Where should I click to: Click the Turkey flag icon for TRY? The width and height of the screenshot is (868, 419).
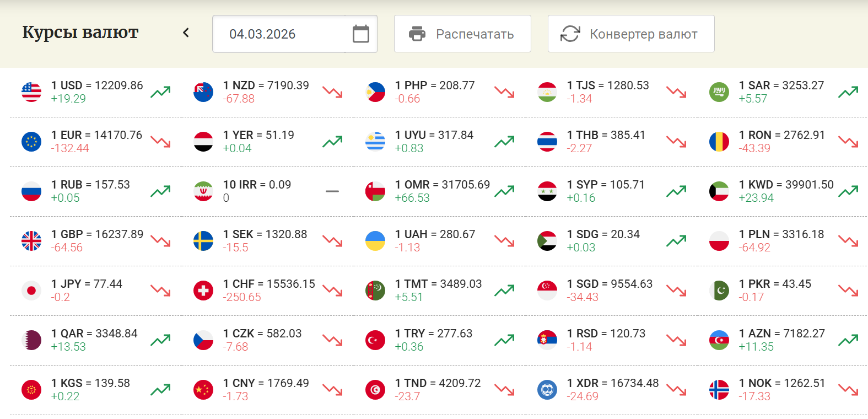tap(375, 340)
